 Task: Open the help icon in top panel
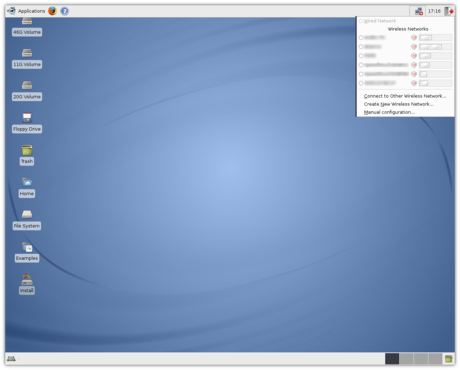click(65, 11)
